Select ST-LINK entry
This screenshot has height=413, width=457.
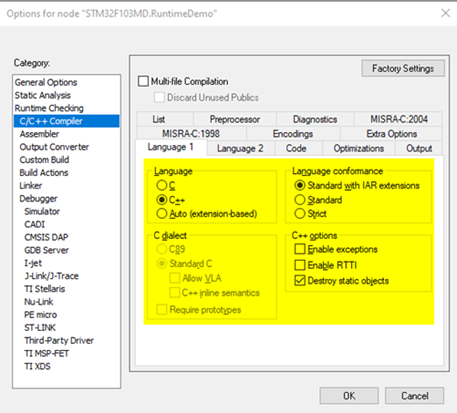coord(66,328)
